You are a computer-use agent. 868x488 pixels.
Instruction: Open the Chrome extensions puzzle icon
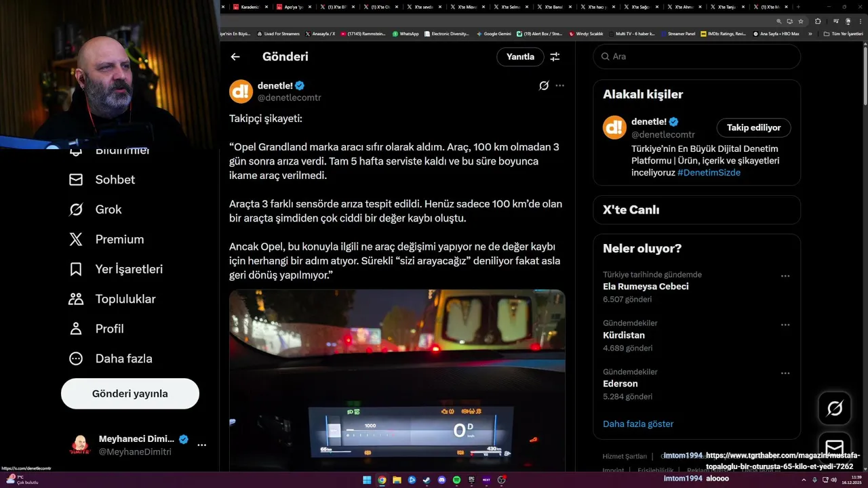(818, 21)
